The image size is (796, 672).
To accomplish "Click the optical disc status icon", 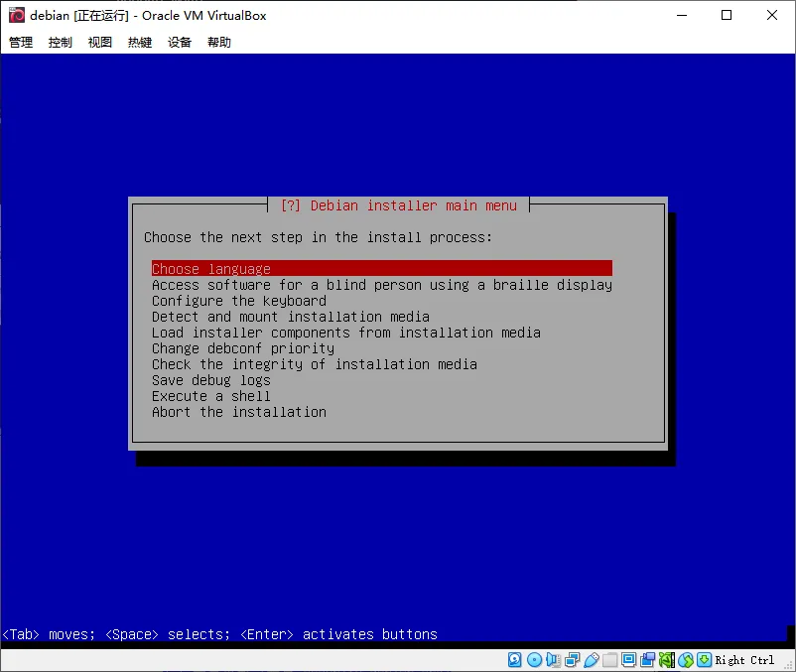I will (534, 660).
